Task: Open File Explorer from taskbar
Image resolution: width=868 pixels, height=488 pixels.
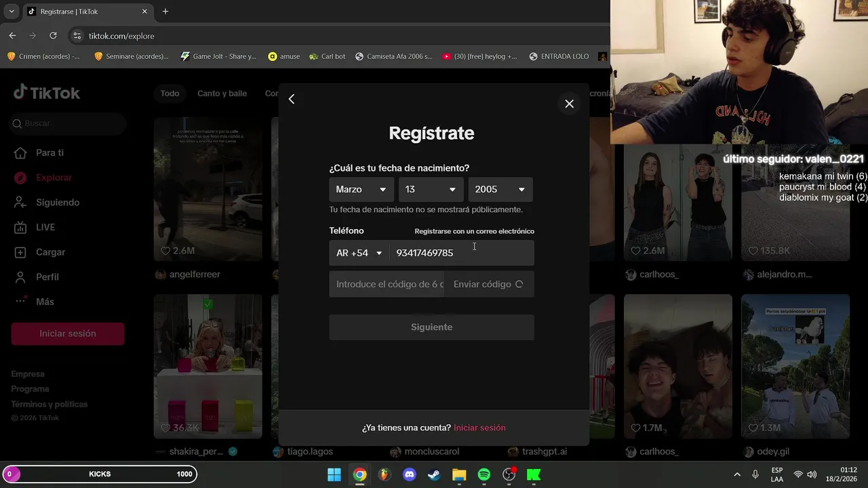Action: [x=459, y=474]
